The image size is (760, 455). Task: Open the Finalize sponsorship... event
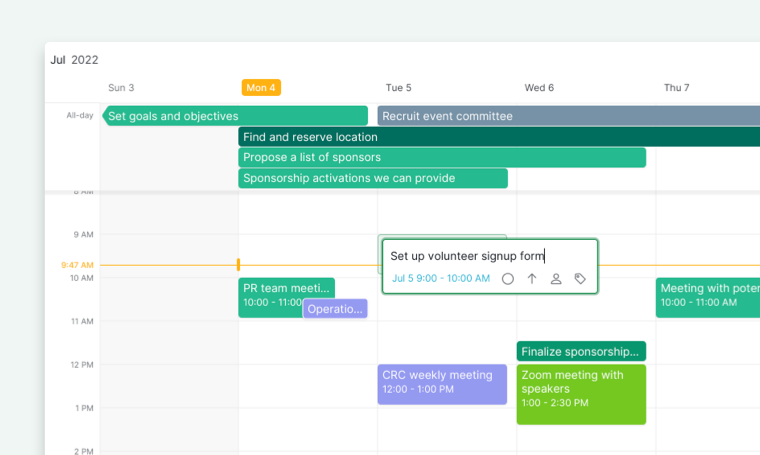pyautogui.click(x=581, y=351)
